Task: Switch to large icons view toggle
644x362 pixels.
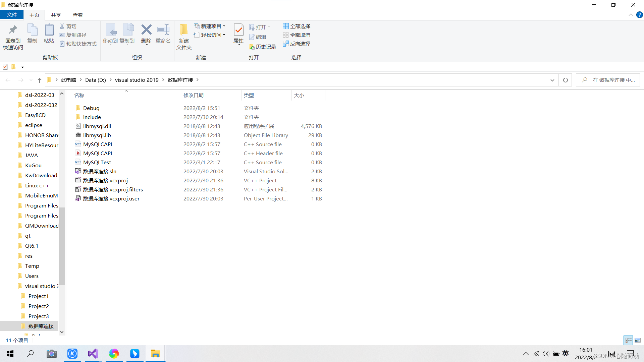Action: 638,340
